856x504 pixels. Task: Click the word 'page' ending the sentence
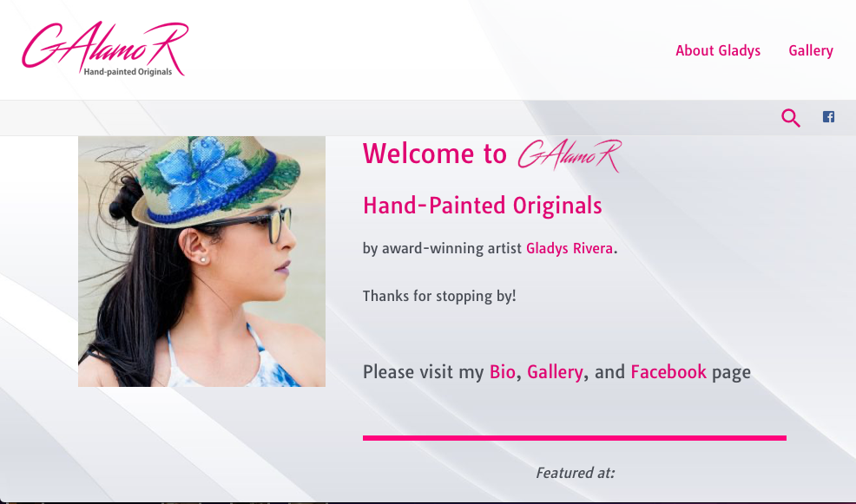click(x=731, y=373)
